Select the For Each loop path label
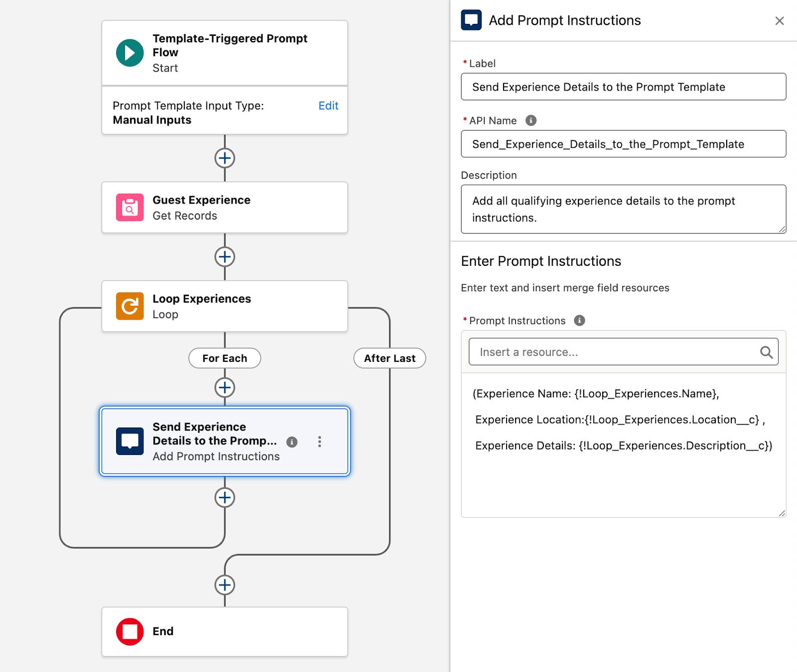The width and height of the screenshot is (797, 672). [x=225, y=358]
